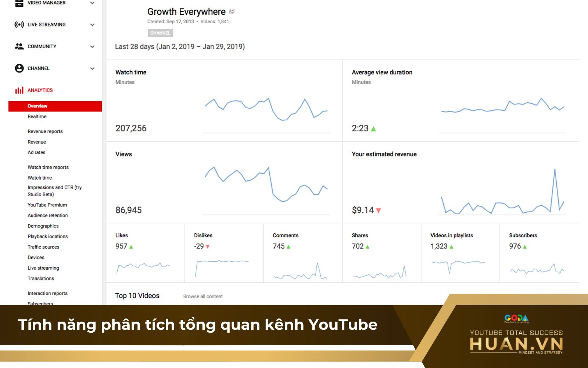
Task: Click the Video Manager sidebar icon
Action: tap(19, 3)
